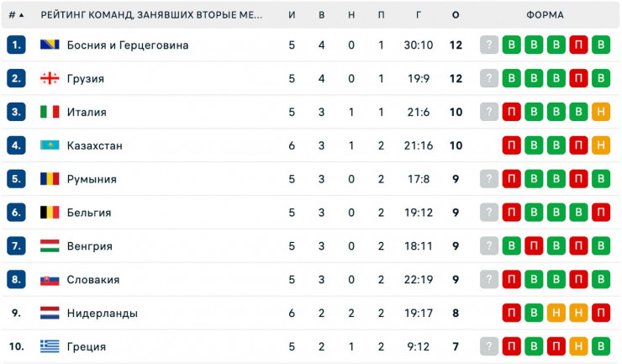Sort by the Г goals column header
The image size is (622, 364).
pyautogui.click(x=418, y=15)
